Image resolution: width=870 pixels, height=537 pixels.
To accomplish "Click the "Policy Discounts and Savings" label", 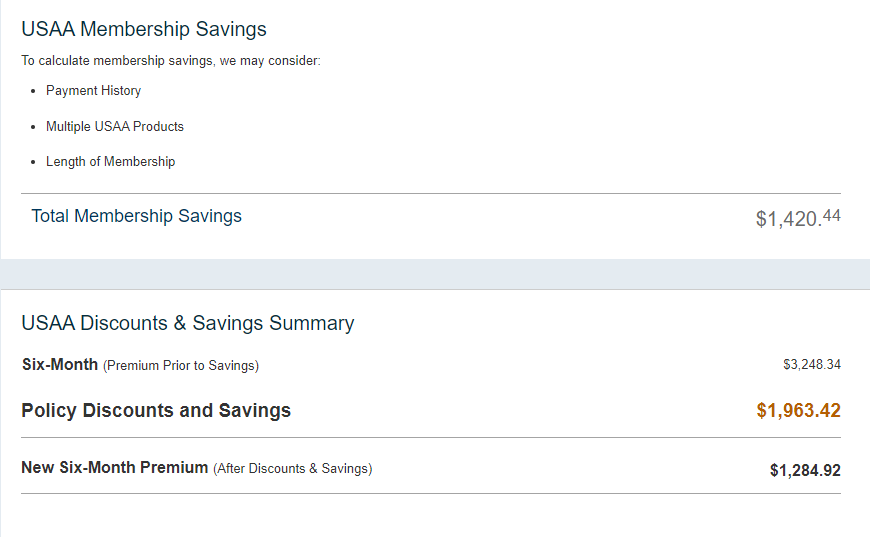I will coord(156,411).
